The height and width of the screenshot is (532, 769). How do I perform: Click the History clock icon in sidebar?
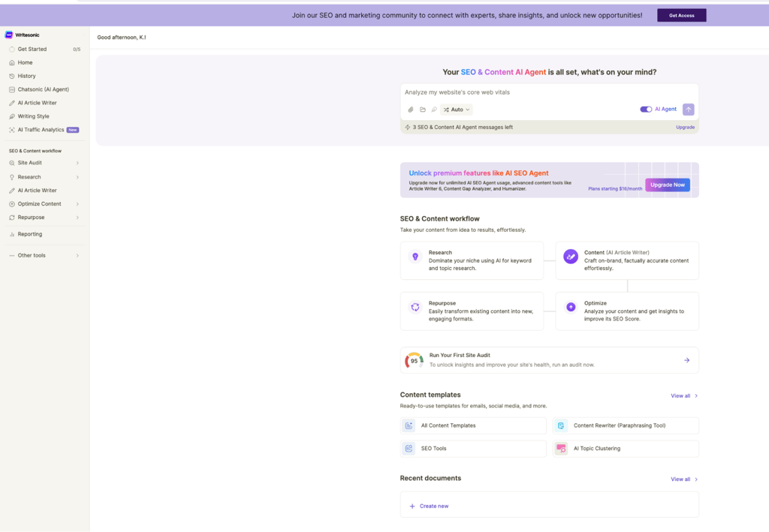tap(12, 76)
